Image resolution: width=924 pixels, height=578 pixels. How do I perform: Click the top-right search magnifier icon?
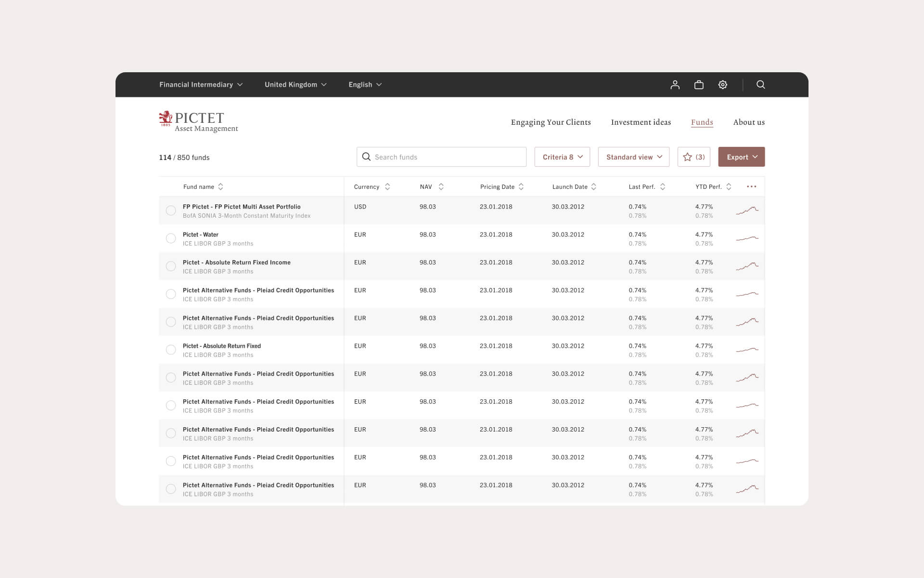tap(760, 85)
